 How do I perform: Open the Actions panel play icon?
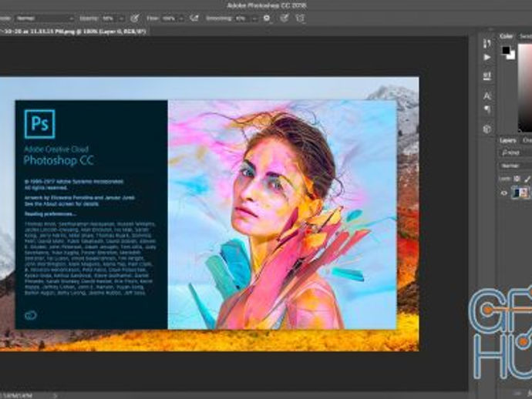pyautogui.click(x=487, y=57)
